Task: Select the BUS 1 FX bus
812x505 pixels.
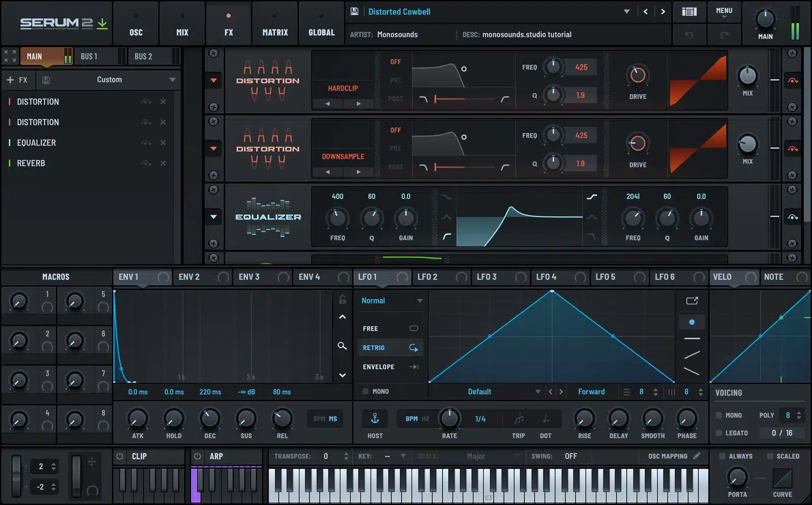Action: [x=100, y=56]
